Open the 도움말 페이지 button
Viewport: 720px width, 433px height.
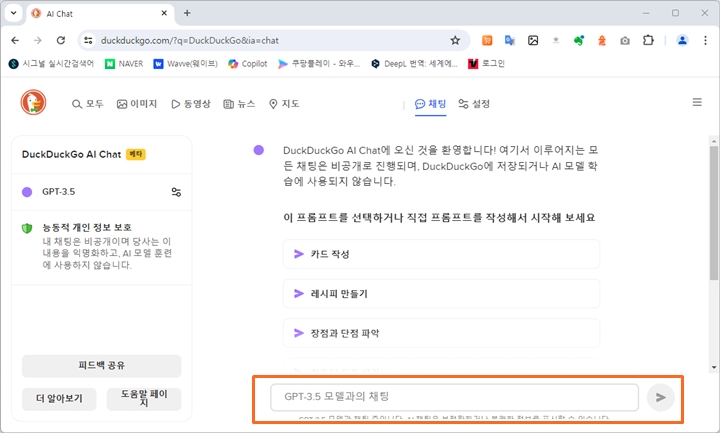coord(144,399)
